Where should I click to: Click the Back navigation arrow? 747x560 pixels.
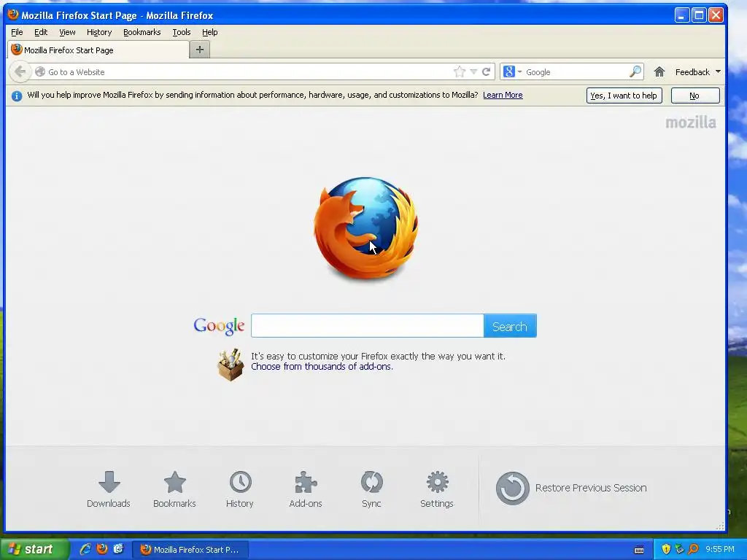coord(20,72)
